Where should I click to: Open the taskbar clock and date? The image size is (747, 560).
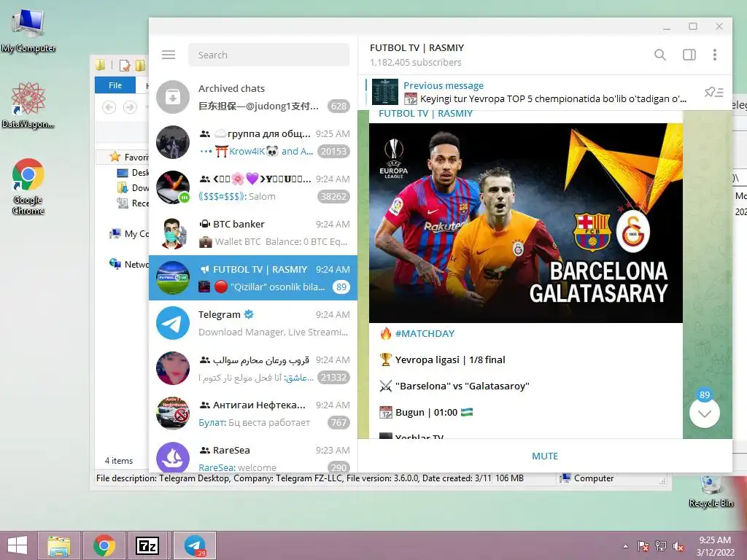click(715, 545)
